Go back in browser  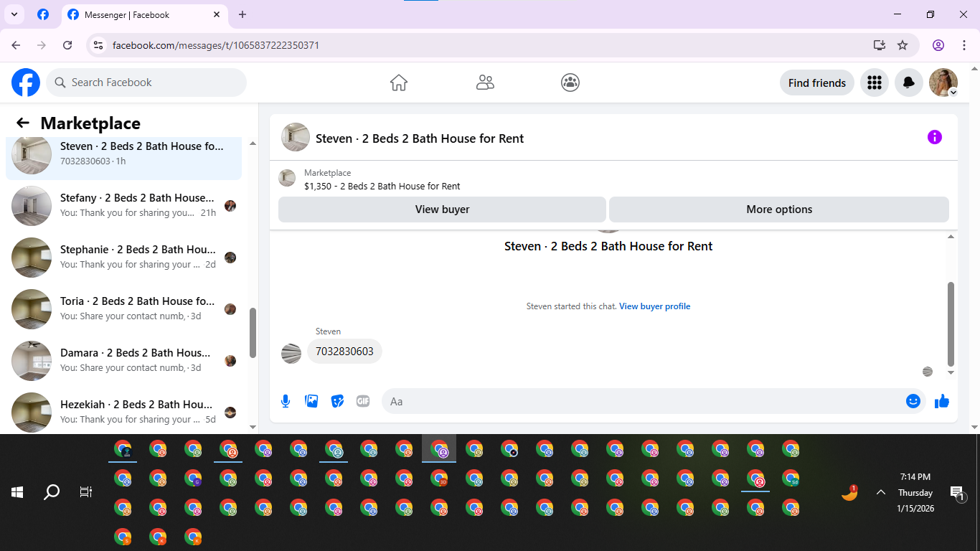pos(16,45)
